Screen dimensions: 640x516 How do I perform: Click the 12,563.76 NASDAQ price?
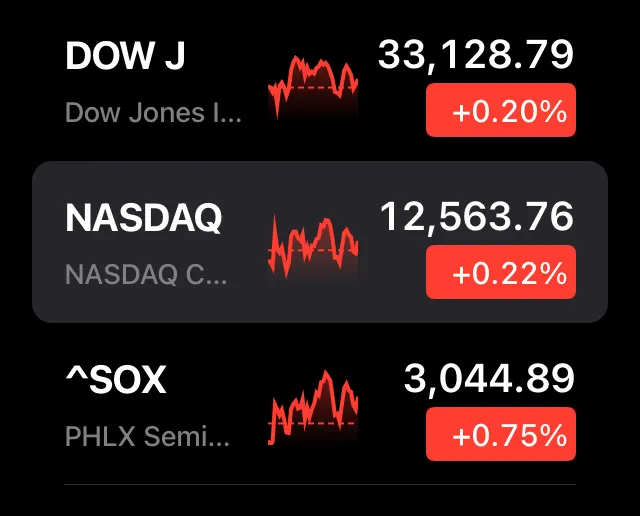pyautogui.click(x=476, y=216)
